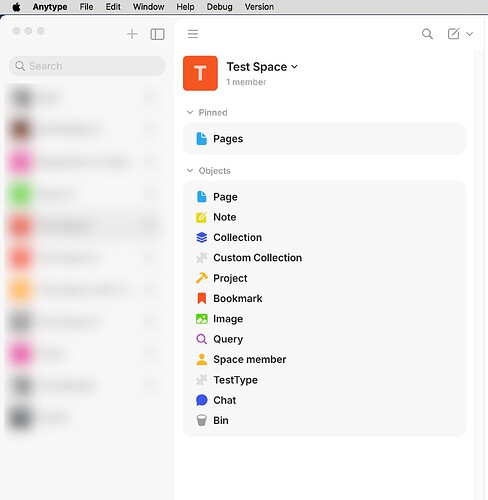Click the puzzle icon next to Custom Collection
This screenshot has width=488, height=500.
[201, 258]
